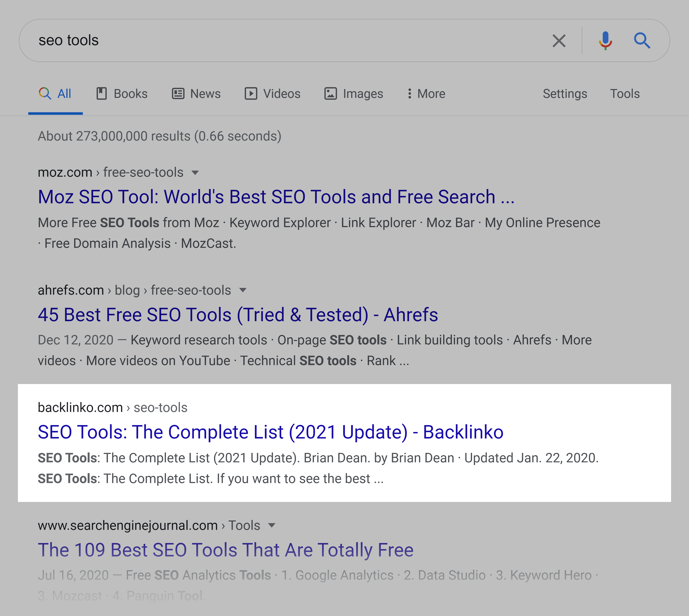Expand the dropdown arrow beside searchenginejournal.com URL
689x616 pixels.
pyautogui.click(x=271, y=525)
